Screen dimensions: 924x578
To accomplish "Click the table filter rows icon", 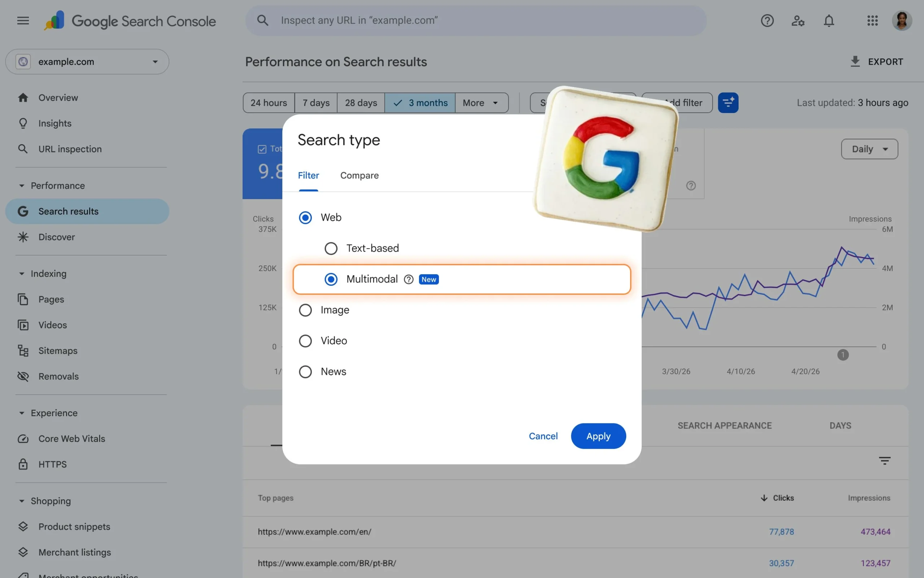I will point(884,460).
